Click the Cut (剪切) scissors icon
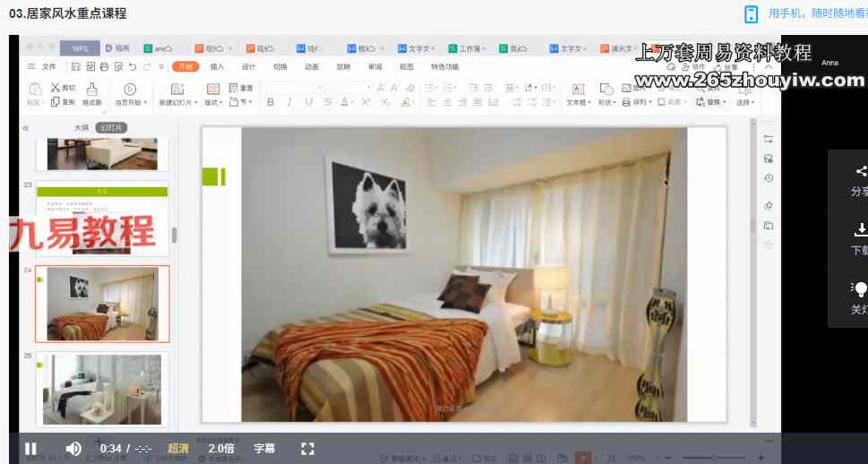The height and width of the screenshot is (464, 868). [56, 88]
